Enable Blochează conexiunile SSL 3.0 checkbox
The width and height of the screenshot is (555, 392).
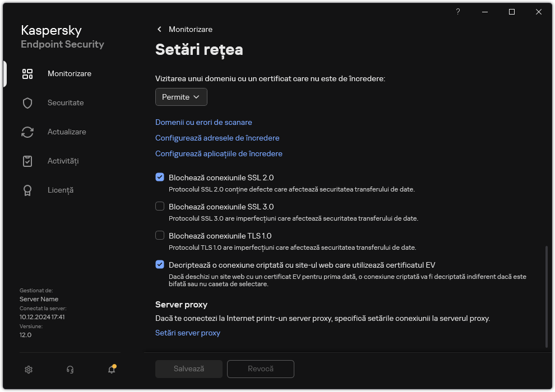tap(160, 207)
